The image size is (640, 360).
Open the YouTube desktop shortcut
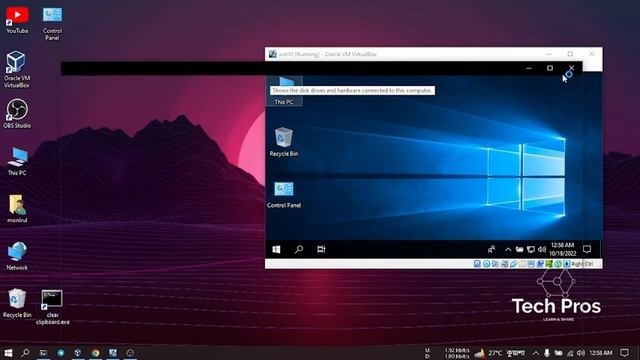tap(17, 20)
